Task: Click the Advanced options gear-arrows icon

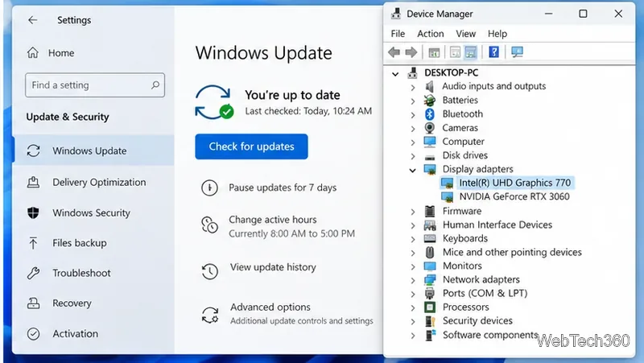Action: (210, 315)
